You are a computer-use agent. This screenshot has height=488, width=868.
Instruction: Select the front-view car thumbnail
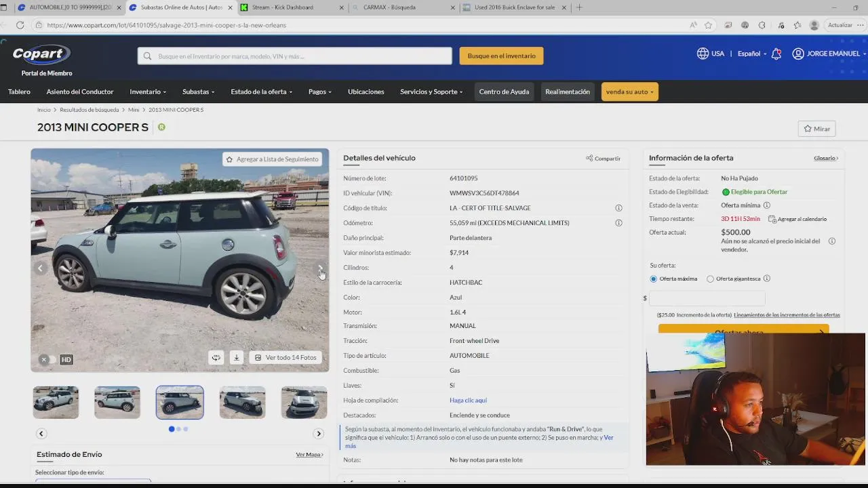[x=304, y=403]
